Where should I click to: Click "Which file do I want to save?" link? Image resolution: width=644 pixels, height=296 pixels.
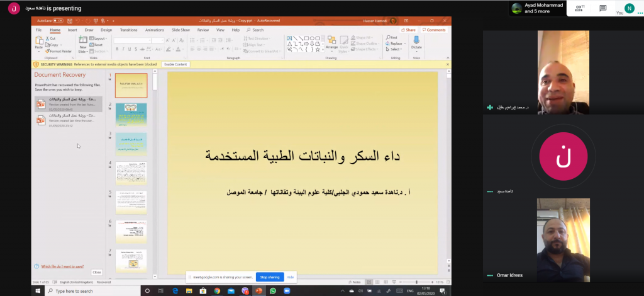pyautogui.click(x=62, y=266)
